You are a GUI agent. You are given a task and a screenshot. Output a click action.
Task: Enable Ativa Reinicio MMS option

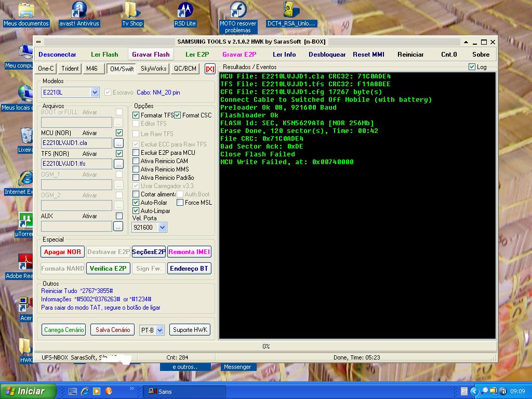[136, 169]
